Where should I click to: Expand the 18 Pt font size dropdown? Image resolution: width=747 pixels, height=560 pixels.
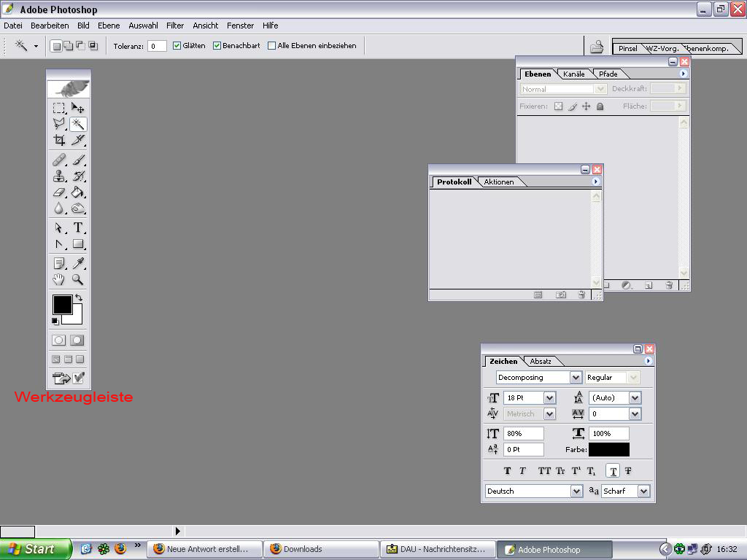[x=549, y=398]
